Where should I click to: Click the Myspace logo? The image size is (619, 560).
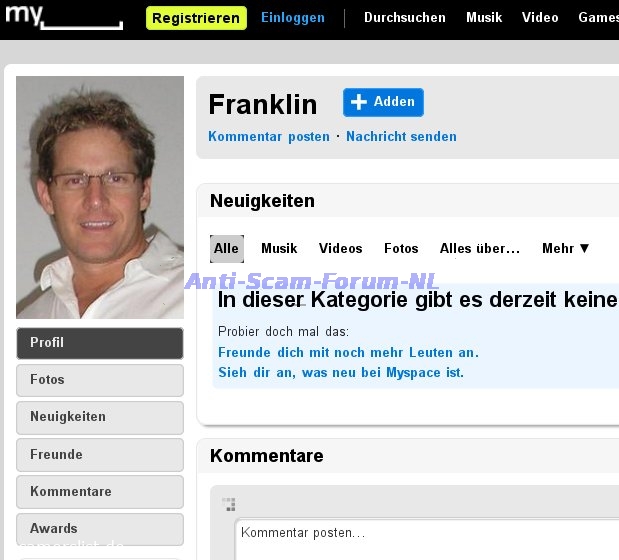[64, 17]
